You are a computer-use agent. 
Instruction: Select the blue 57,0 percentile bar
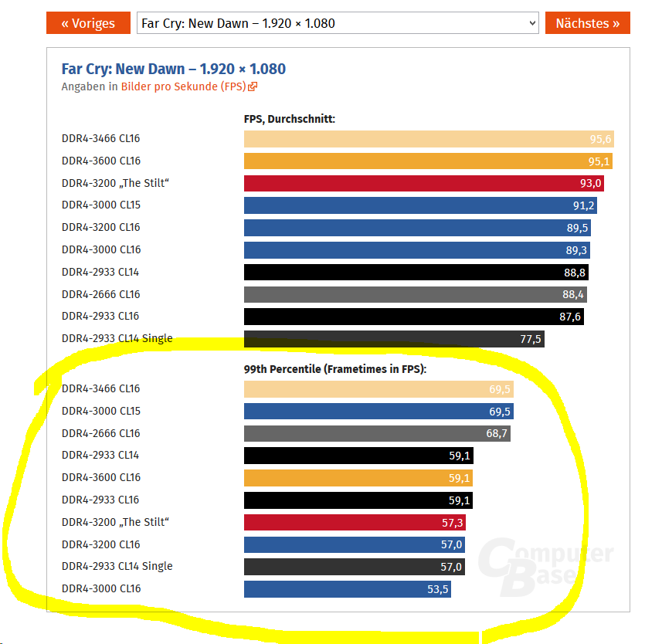tap(355, 545)
